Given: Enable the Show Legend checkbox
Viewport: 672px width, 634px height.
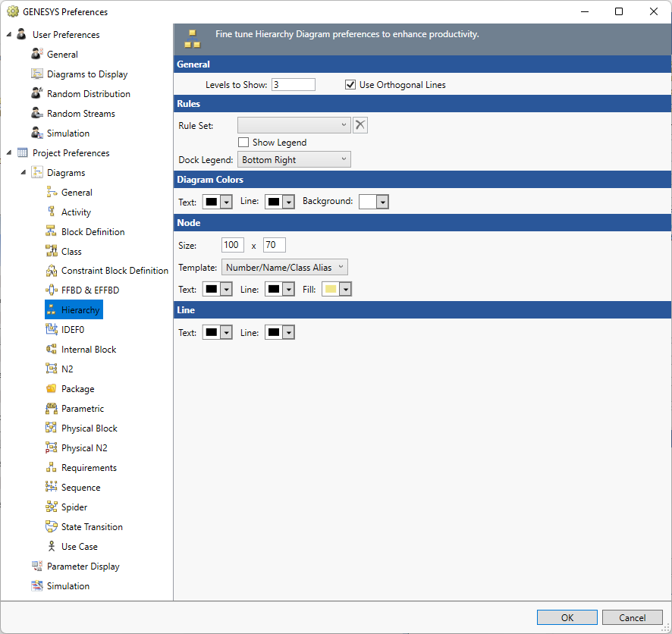Looking at the screenshot, I should 243,143.
